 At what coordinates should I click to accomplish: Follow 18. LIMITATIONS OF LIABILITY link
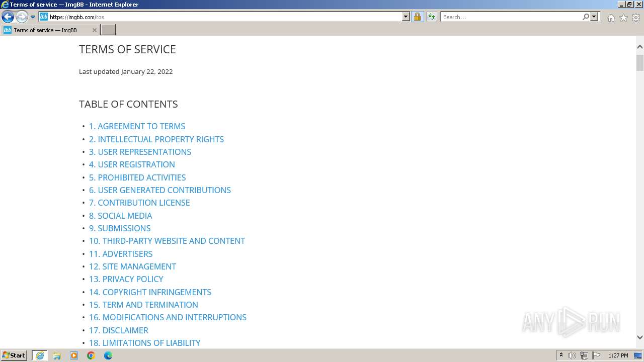[145, 343]
